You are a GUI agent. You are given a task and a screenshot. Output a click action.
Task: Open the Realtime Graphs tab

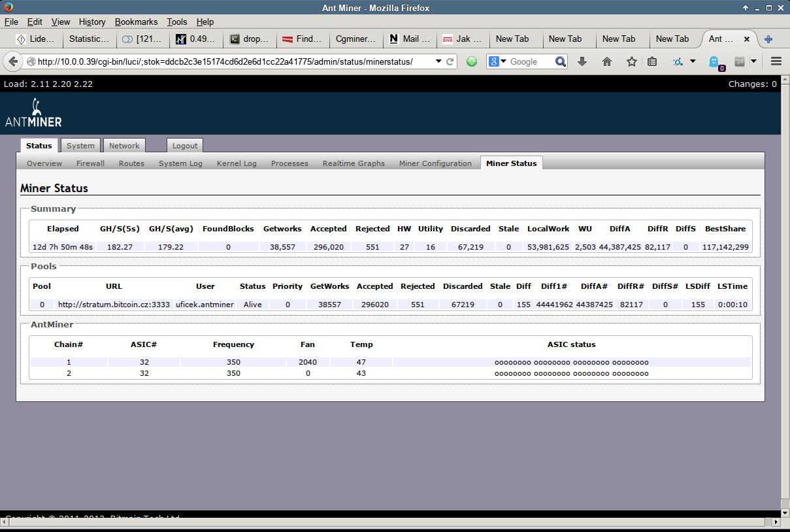point(354,163)
